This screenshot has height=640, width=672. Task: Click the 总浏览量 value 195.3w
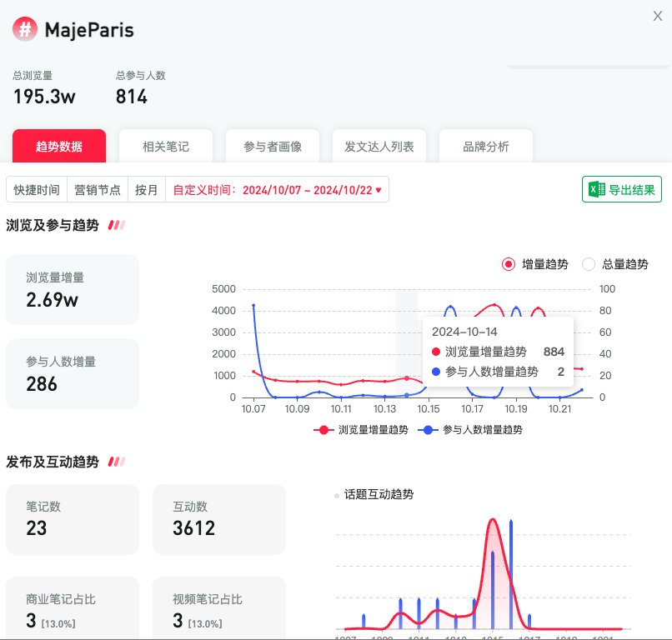[44, 97]
